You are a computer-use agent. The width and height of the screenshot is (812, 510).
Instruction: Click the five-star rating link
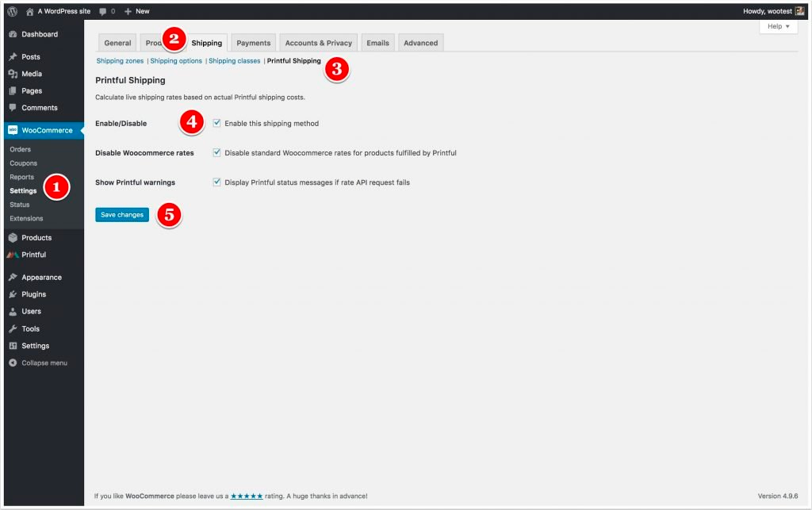pos(247,496)
